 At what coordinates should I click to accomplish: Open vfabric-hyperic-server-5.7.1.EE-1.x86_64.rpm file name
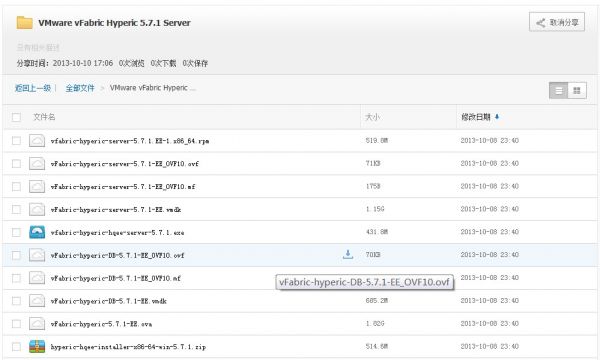point(130,141)
